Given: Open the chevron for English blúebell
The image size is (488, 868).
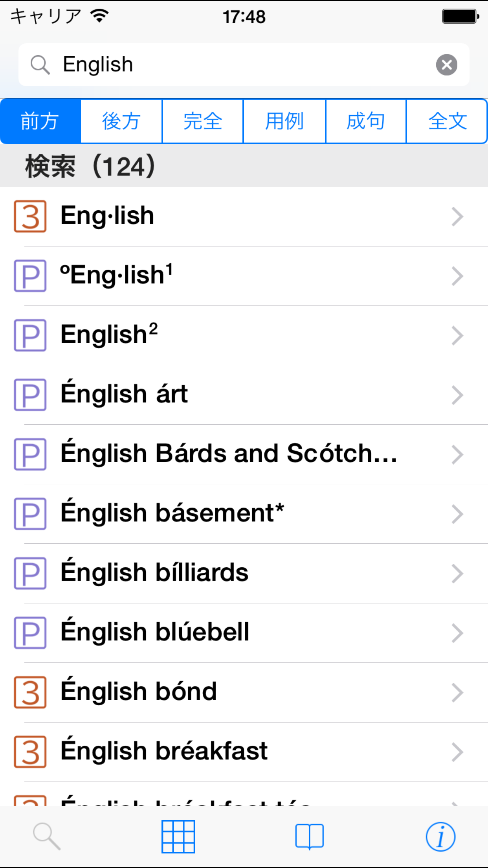Looking at the screenshot, I should point(457,633).
